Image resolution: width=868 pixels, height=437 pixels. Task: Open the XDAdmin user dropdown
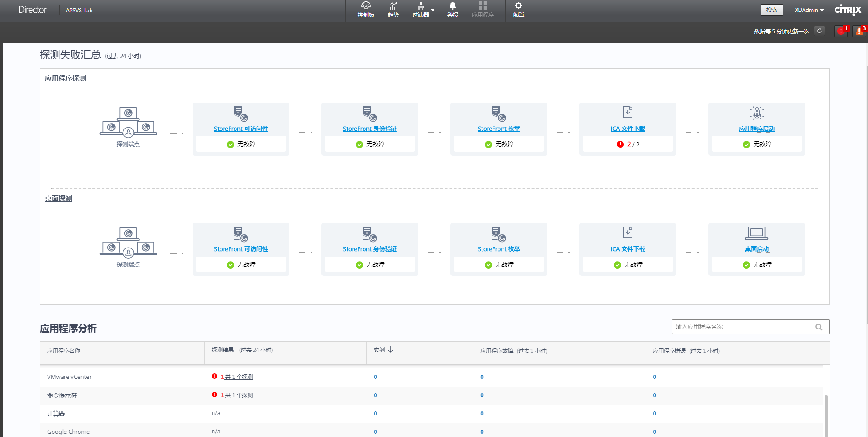pyautogui.click(x=809, y=10)
